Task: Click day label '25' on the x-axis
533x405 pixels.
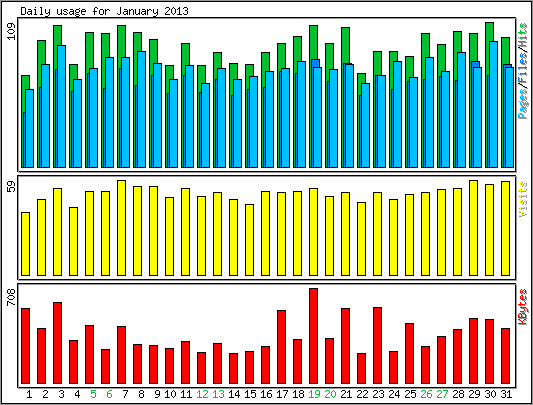Action: coord(410,394)
